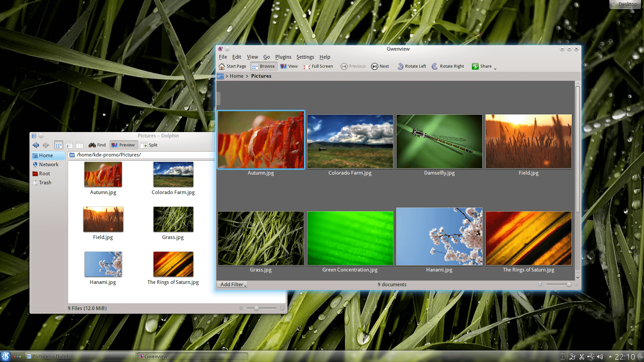This screenshot has height=362, width=644.
Task: Toggle Browse mode in Gwenview
Action: coord(263,66)
